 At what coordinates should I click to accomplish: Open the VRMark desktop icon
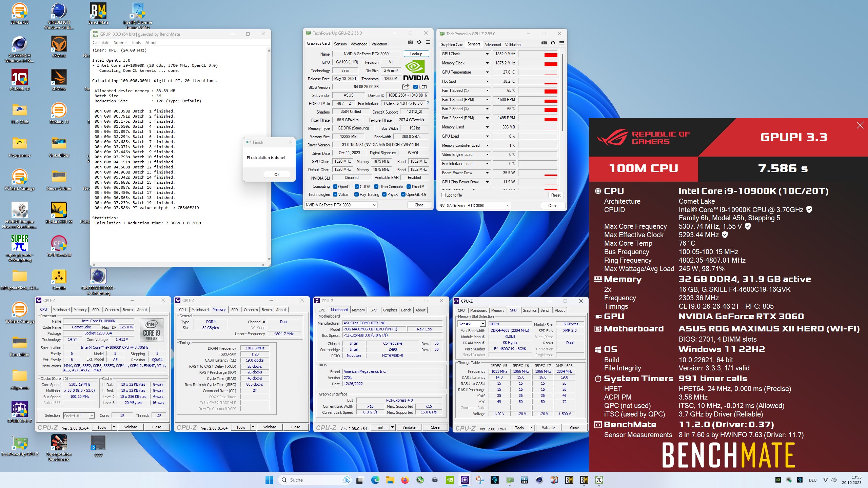pos(59,47)
